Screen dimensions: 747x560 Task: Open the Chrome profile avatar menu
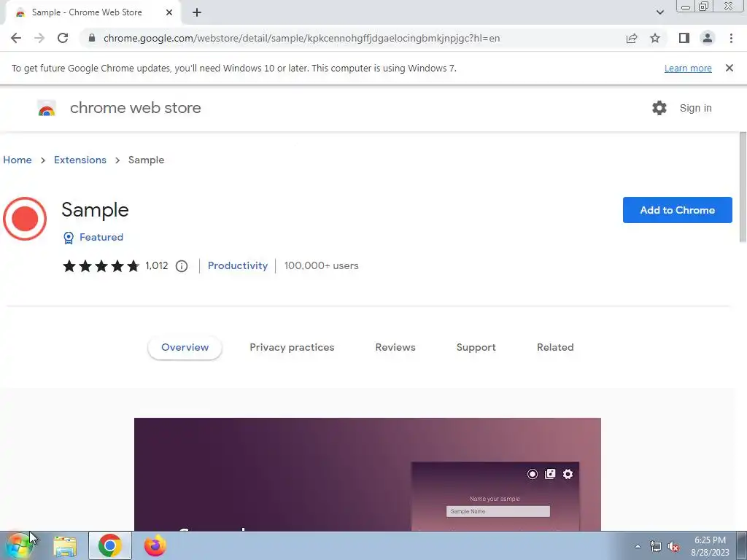click(708, 38)
